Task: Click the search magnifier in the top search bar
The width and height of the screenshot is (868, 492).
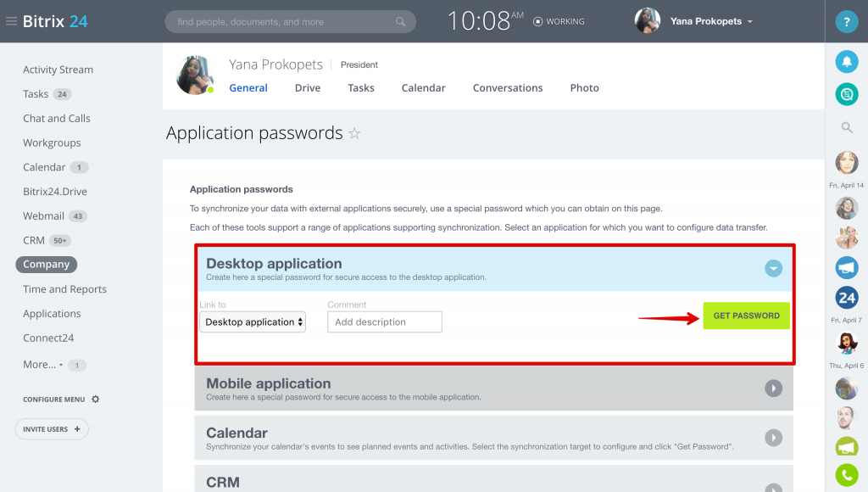Action: pyautogui.click(x=400, y=21)
